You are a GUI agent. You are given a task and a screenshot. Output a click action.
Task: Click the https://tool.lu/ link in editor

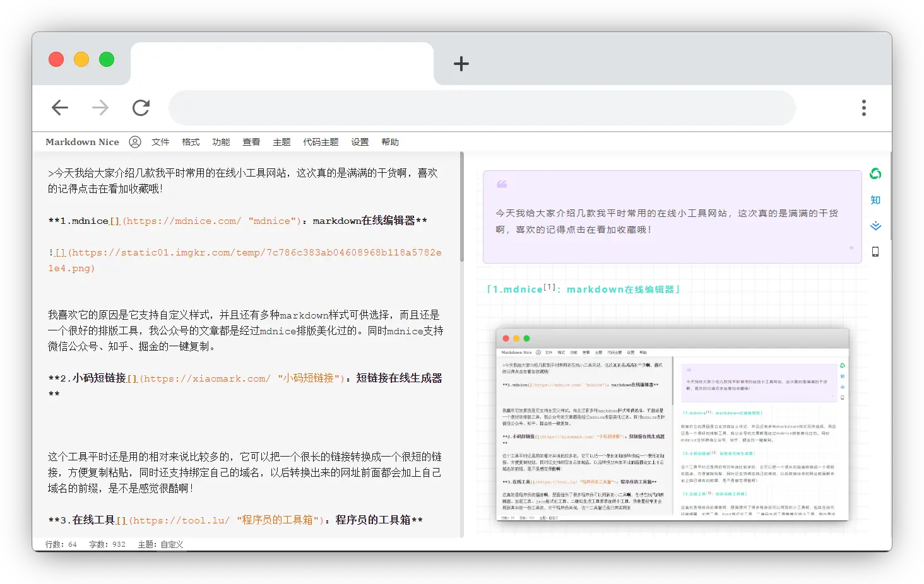coord(179,520)
